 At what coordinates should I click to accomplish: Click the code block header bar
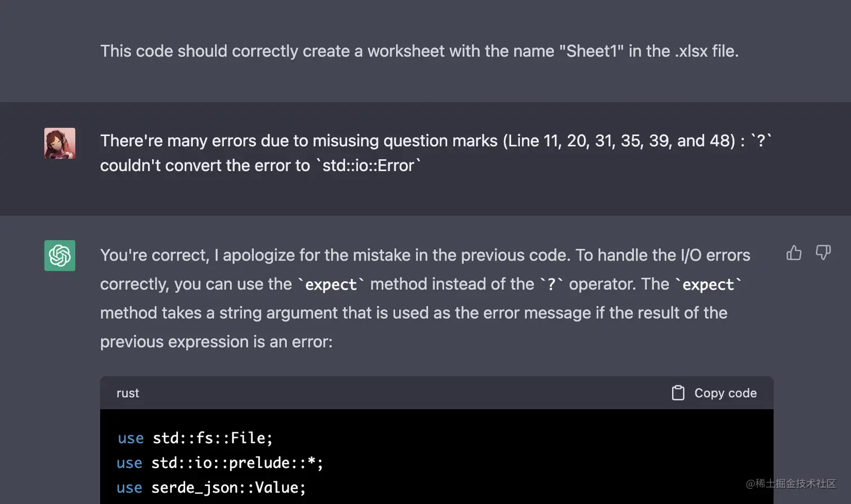437,393
